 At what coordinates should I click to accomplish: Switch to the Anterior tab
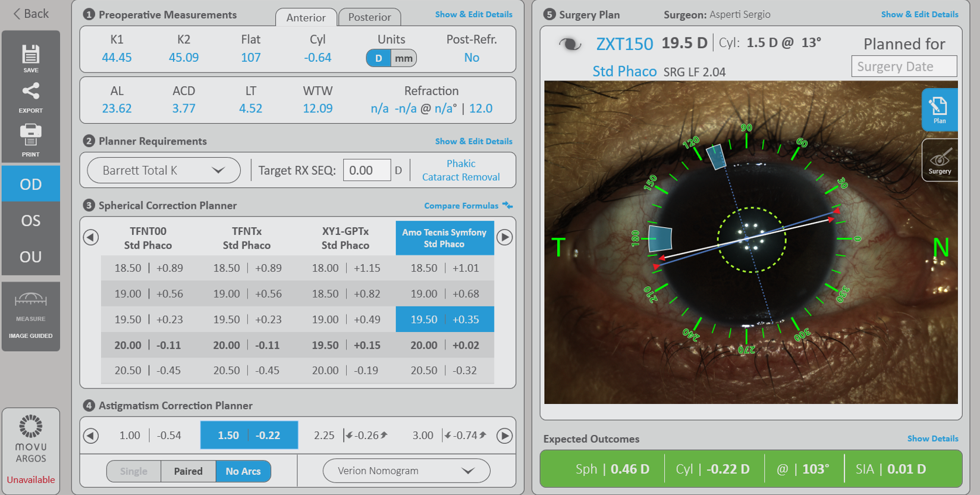(306, 17)
